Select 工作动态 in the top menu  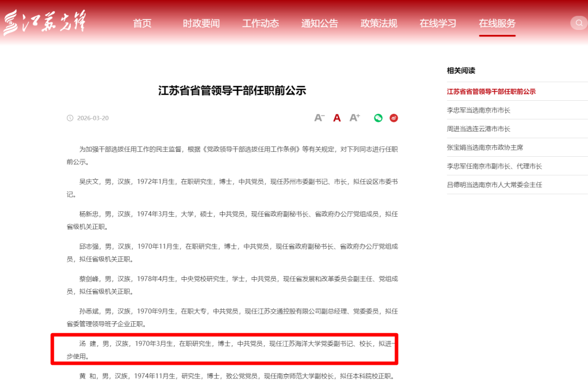(260, 23)
